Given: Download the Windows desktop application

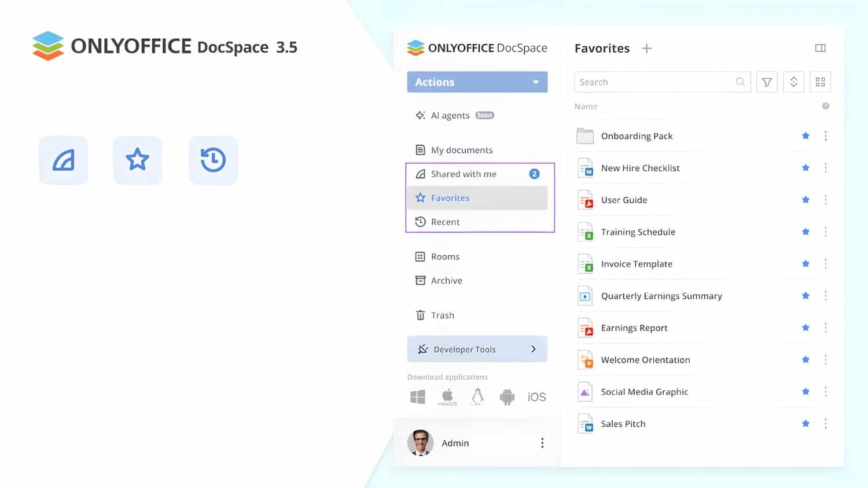Looking at the screenshot, I should click(418, 397).
